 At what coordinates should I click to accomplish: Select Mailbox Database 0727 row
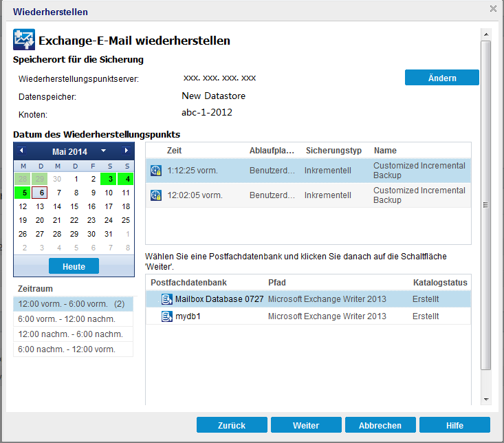point(308,299)
